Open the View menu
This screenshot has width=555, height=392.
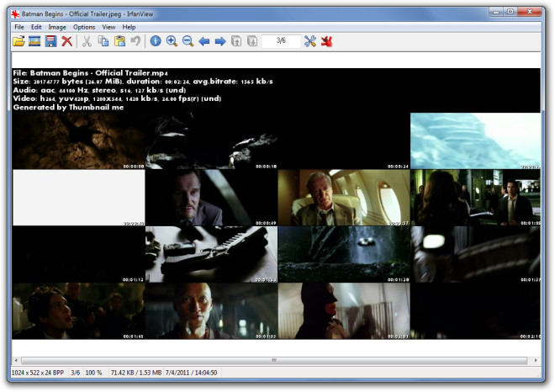(x=108, y=27)
